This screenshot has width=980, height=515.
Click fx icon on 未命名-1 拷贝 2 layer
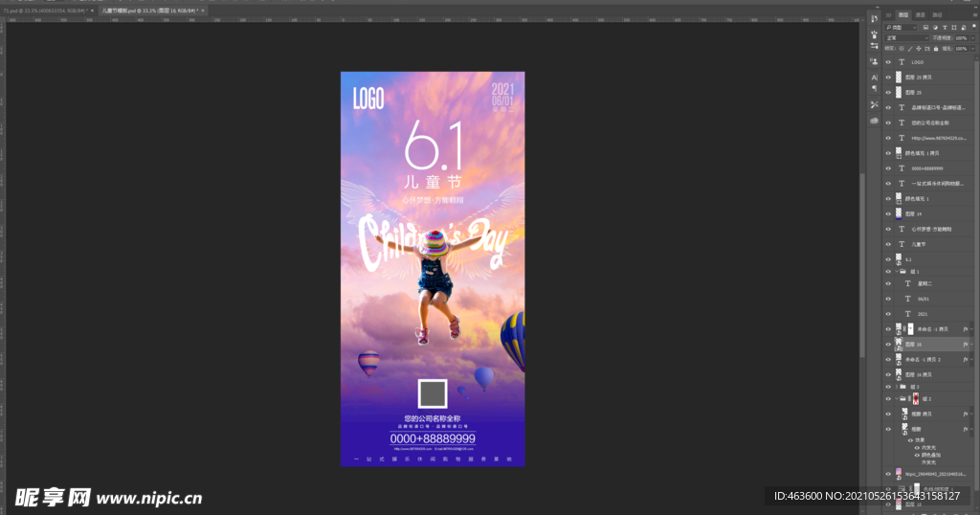[966, 359]
